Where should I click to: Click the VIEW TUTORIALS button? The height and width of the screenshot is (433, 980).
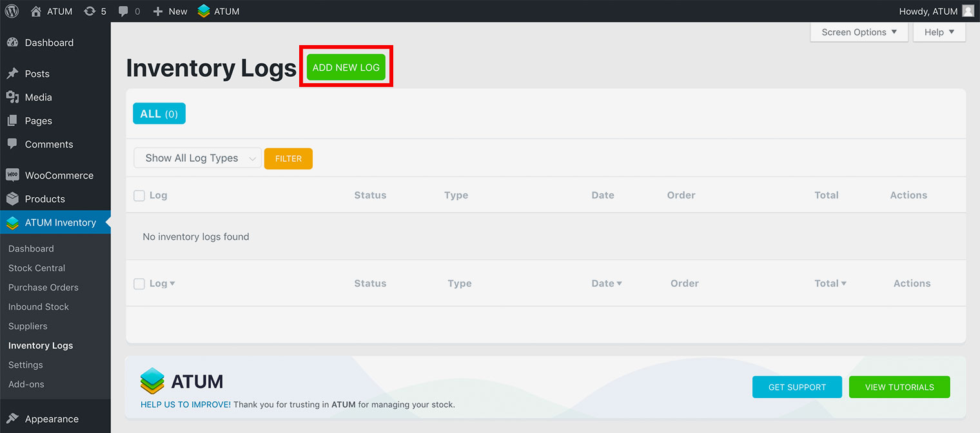point(899,387)
